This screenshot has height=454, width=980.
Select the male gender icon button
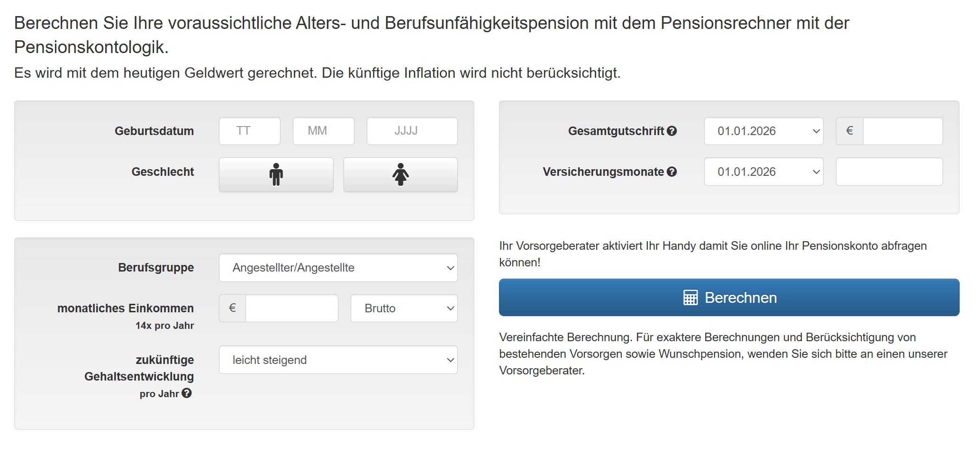[276, 174]
